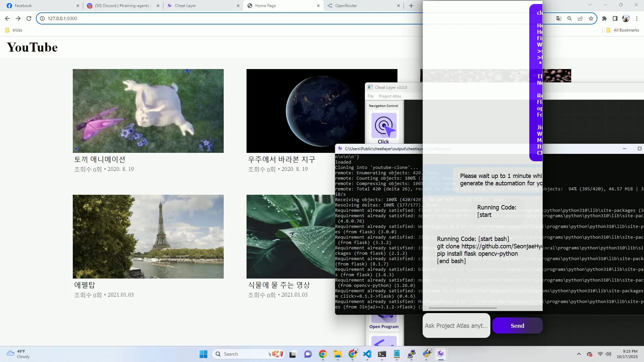Click the Eiffel Tower video thumbnail

[x=148, y=236]
